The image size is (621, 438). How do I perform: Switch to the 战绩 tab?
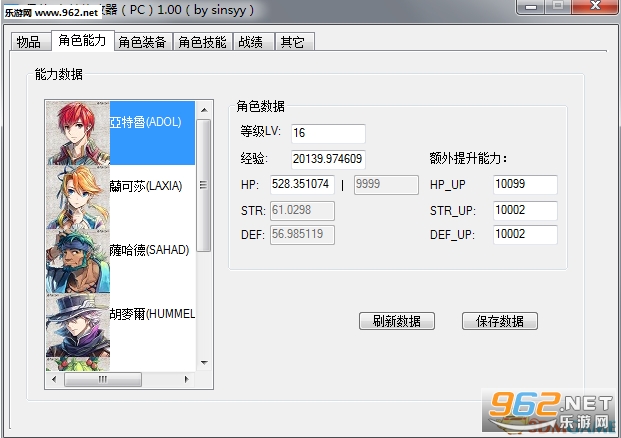(x=253, y=42)
